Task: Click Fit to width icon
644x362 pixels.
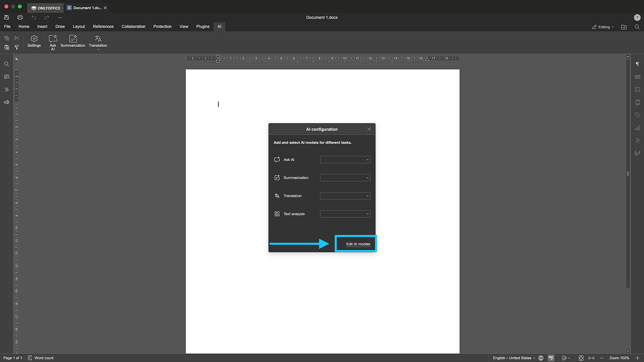Action: (592, 358)
